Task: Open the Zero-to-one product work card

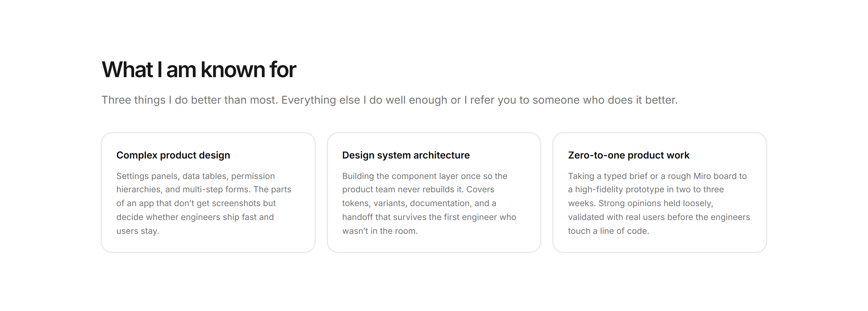Action: 660,192
